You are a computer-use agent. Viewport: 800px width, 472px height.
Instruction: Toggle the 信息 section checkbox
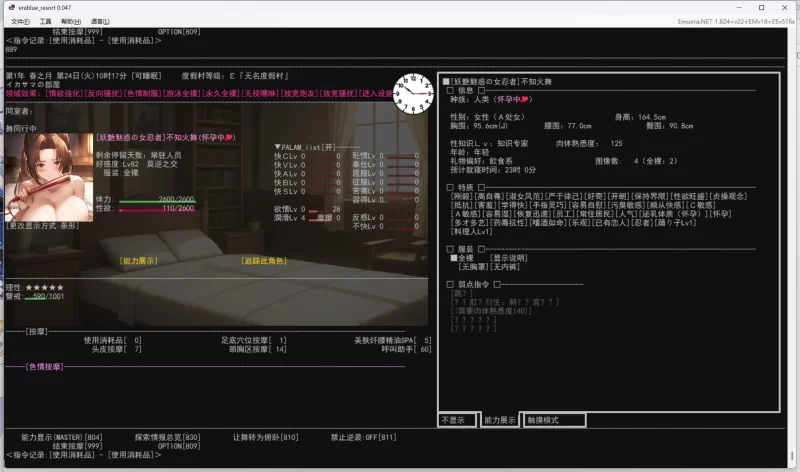click(x=450, y=90)
